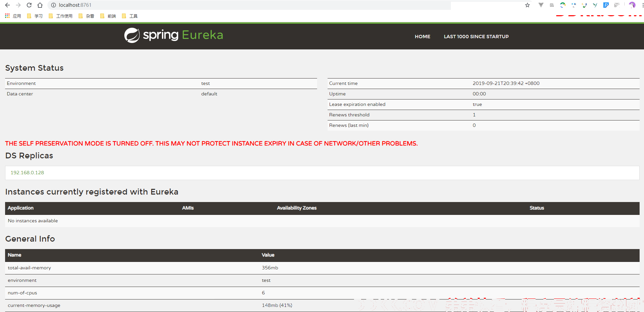Open the gray mail envelope extension
The height and width of the screenshot is (312, 644).
[617, 5]
